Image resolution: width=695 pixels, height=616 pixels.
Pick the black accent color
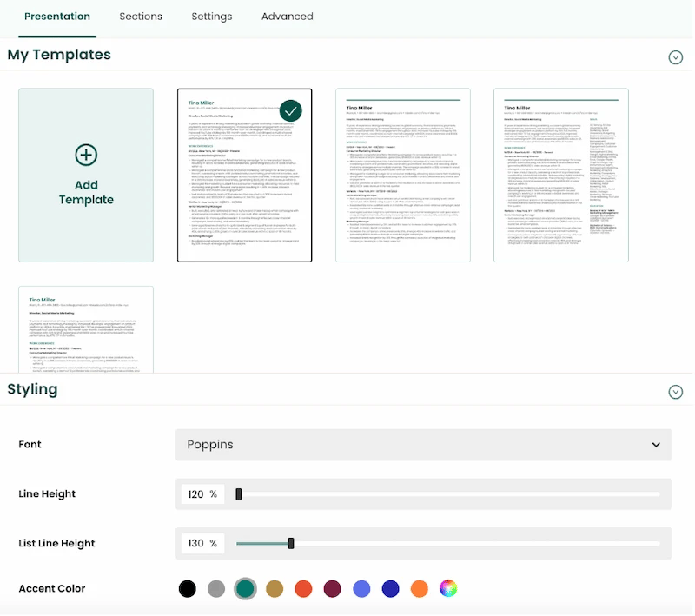pyautogui.click(x=187, y=589)
